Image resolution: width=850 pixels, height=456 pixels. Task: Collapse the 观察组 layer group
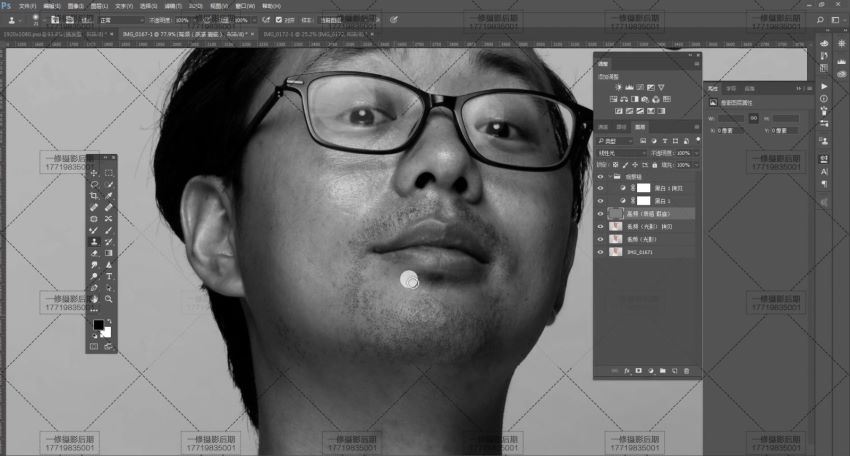pyautogui.click(x=610, y=176)
